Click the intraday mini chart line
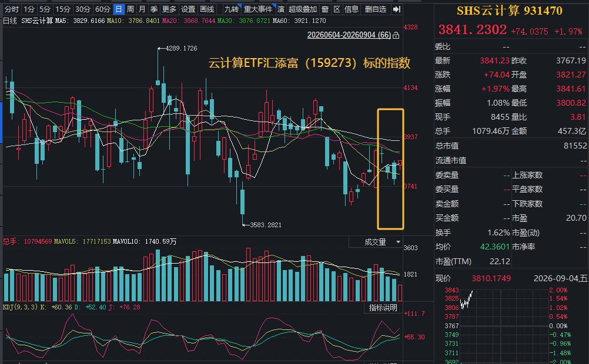Image resolution: width=589 pixels, height=364 pixels. click(x=466, y=300)
